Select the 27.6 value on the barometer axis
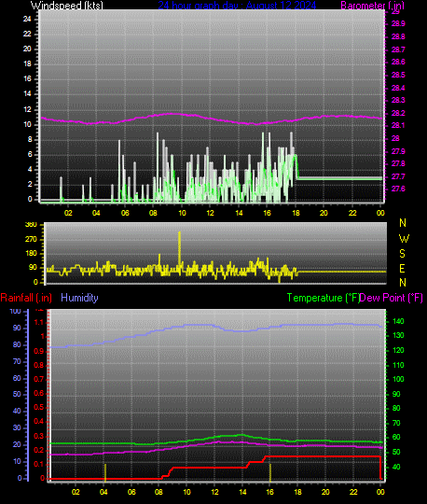The height and width of the screenshot is (504, 427). [398, 189]
